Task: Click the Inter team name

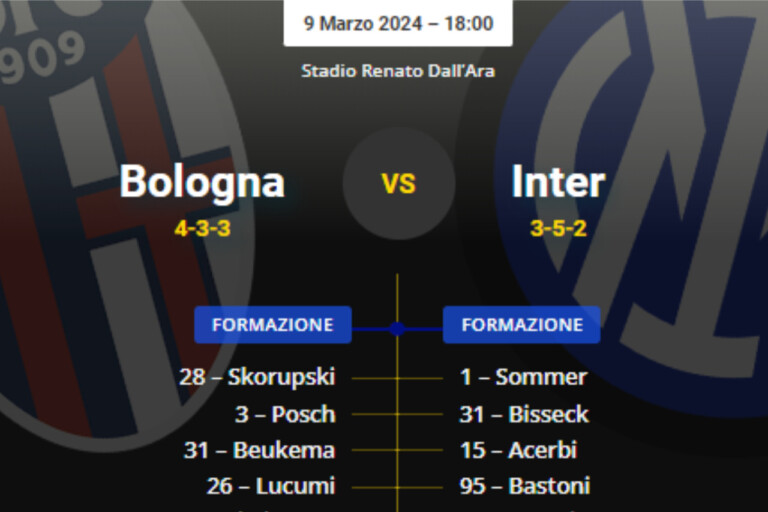Action: [558, 182]
